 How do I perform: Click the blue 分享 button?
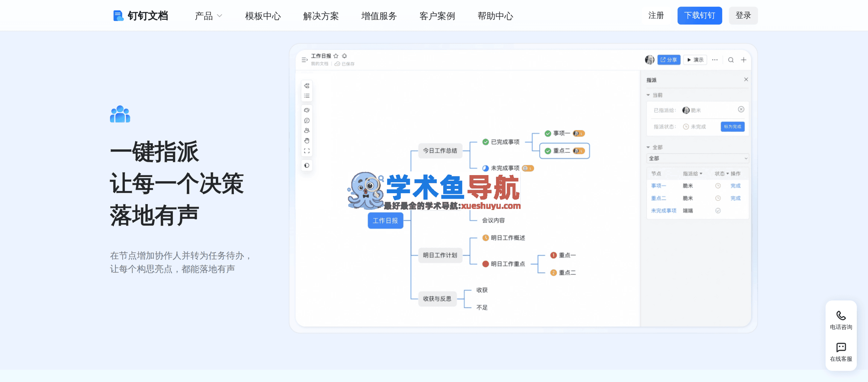(x=669, y=60)
